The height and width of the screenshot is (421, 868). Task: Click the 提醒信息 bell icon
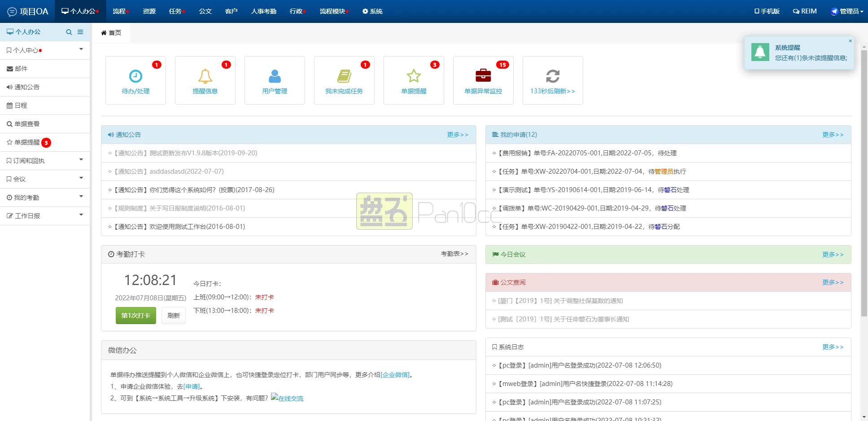pos(205,76)
